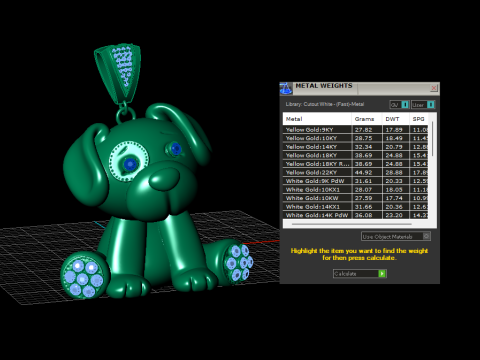The image size is (480, 360).
Task: Click the 17.74 DWT value
Action: (394, 198)
